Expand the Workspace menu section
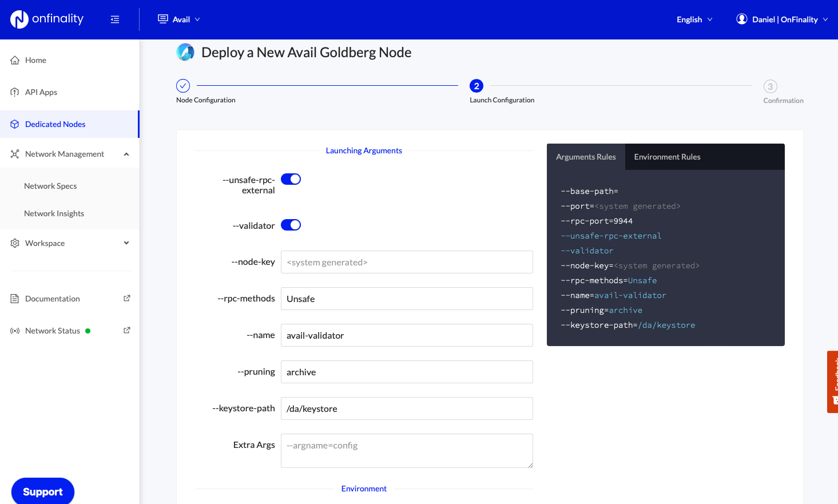This screenshot has width=838, height=504. 126,243
